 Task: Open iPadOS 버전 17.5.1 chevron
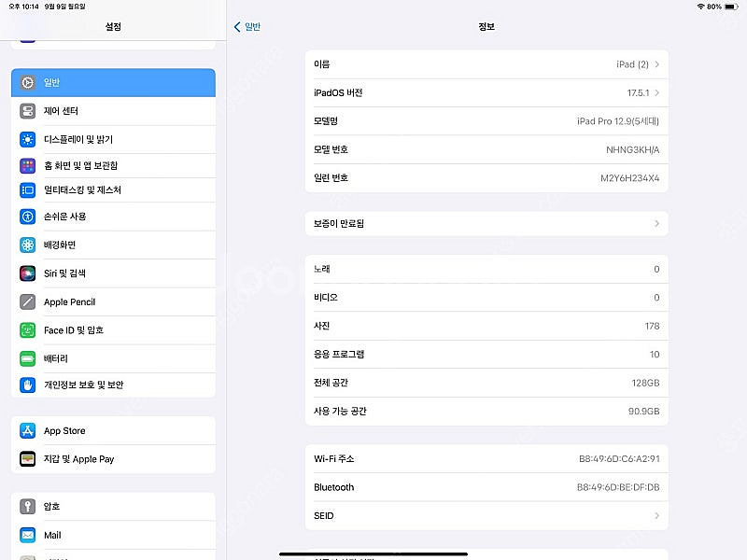[x=657, y=92]
